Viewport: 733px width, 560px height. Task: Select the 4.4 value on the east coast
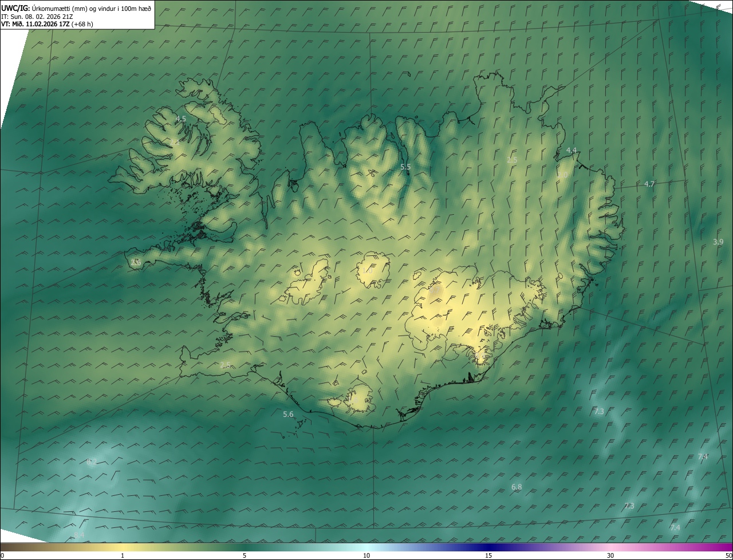572,150
